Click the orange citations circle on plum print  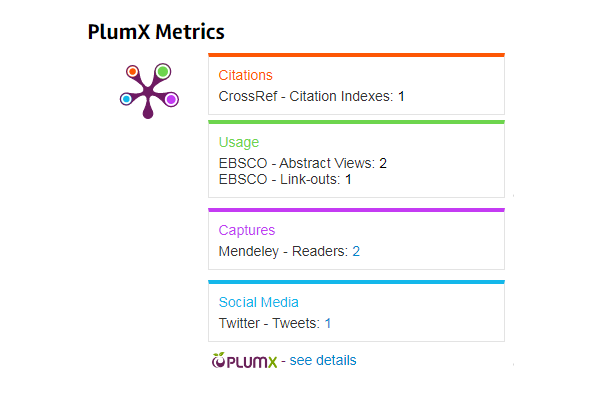pos(132,71)
